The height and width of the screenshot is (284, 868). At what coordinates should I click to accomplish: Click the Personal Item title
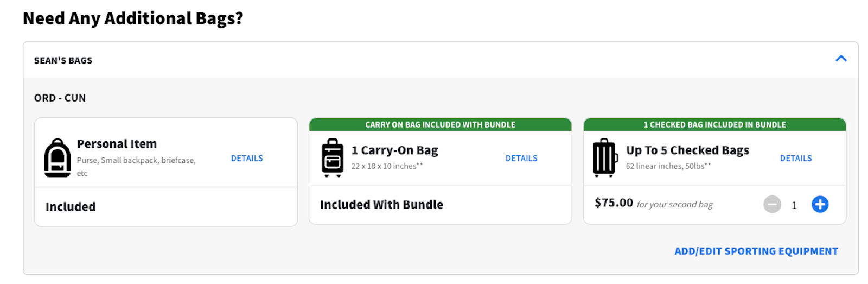(x=117, y=144)
